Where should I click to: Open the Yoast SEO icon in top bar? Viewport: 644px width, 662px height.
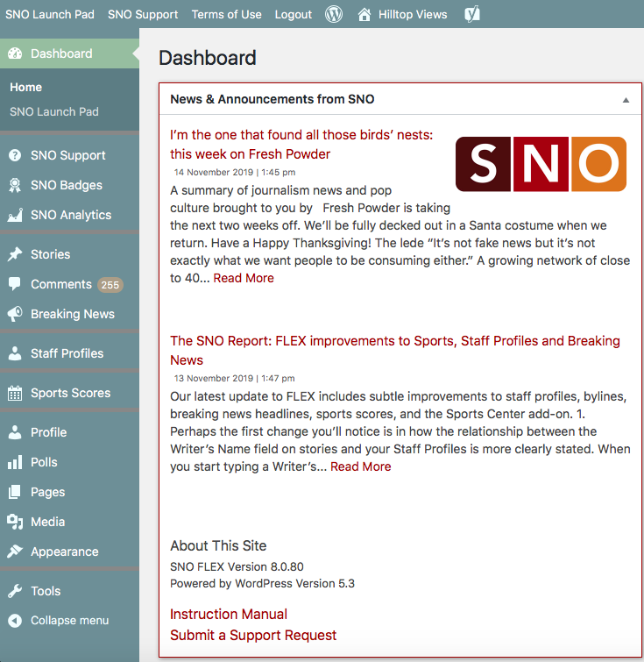pos(471,14)
